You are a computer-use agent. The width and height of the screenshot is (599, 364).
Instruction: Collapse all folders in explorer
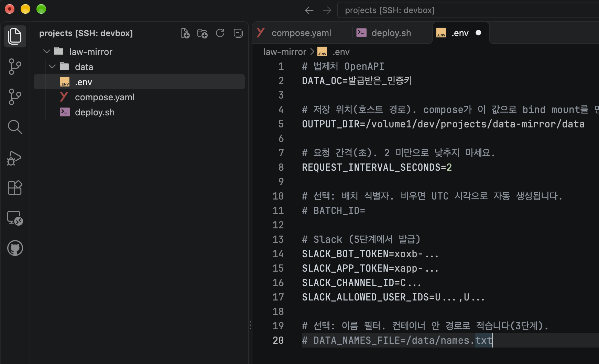pyautogui.click(x=238, y=33)
